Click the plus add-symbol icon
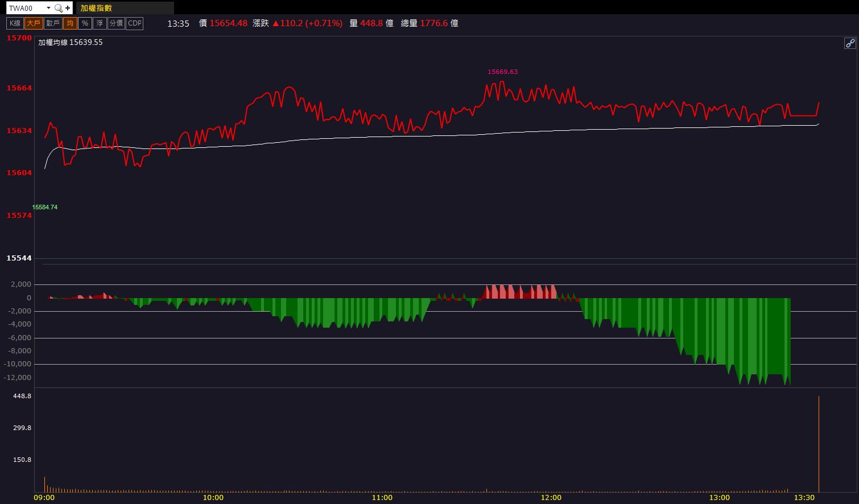 pos(68,8)
